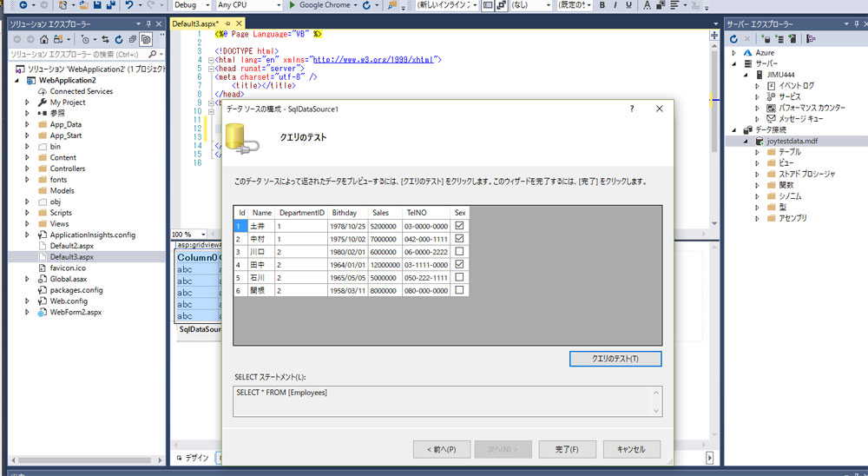Image resolution: width=868 pixels, height=476 pixels.
Task: Select WebForm2.aspx file
Action: pyautogui.click(x=76, y=312)
